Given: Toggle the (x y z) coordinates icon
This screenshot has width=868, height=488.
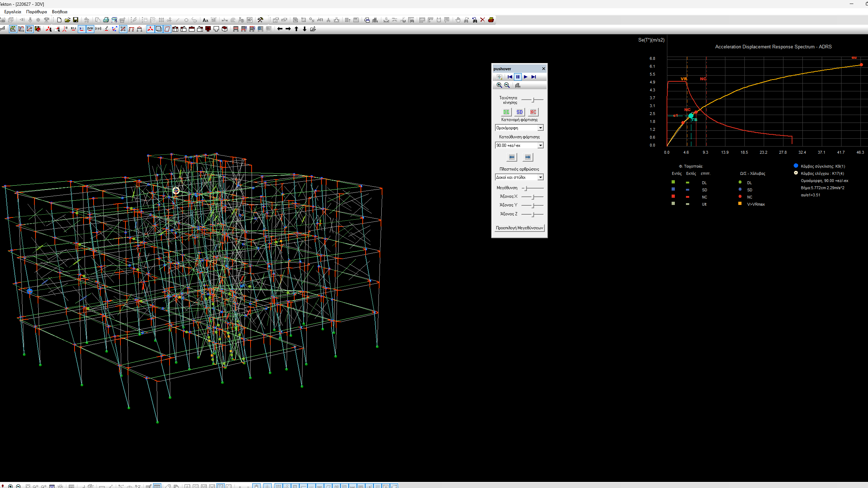Looking at the screenshot, I should (x=98, y=29).
